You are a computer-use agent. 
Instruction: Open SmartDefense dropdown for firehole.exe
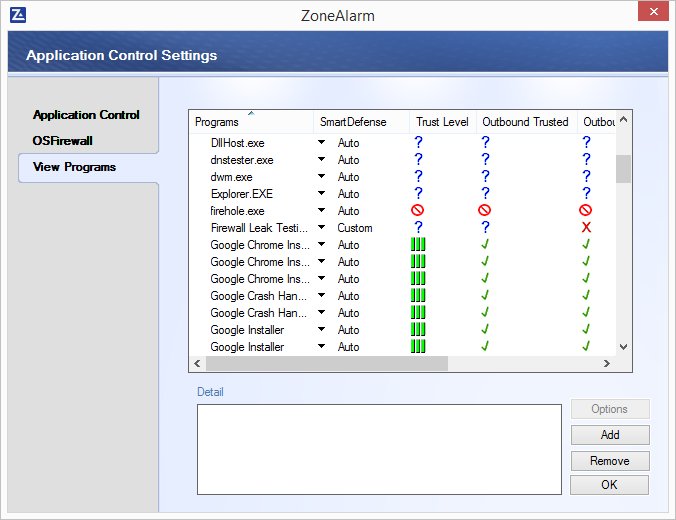[x=321, y=210]
